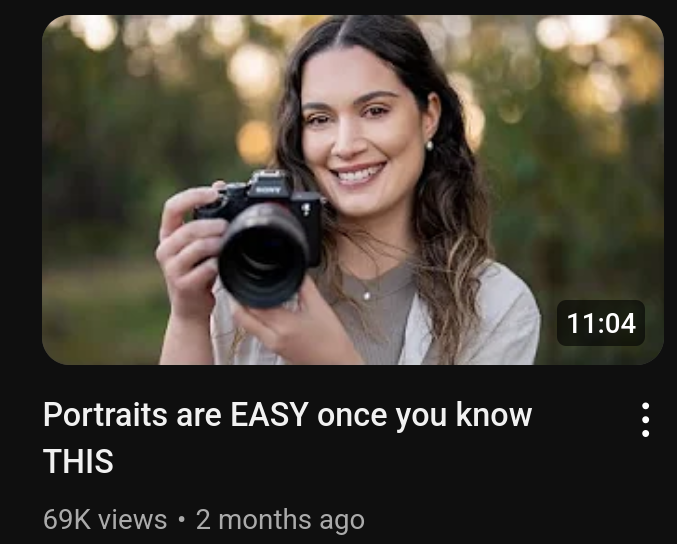Image resolution: width=677 pixels, height=544 pixels.
Task: Click the Sony logo on the camera
Action: tap(268, 190)
